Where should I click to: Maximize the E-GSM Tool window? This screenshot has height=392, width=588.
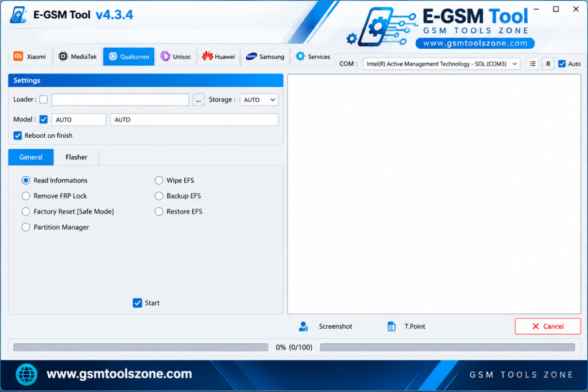[x=556, y=9]
